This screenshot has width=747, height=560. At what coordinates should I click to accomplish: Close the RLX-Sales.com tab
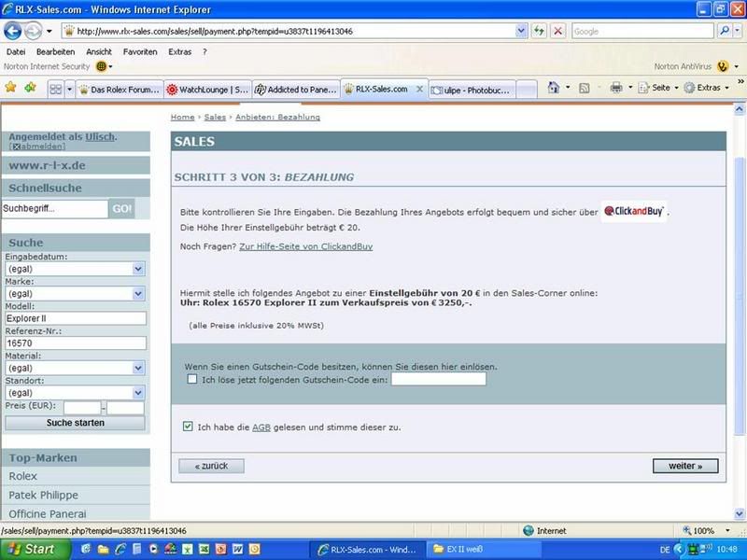pyautogui.click(x=419, y=89)
